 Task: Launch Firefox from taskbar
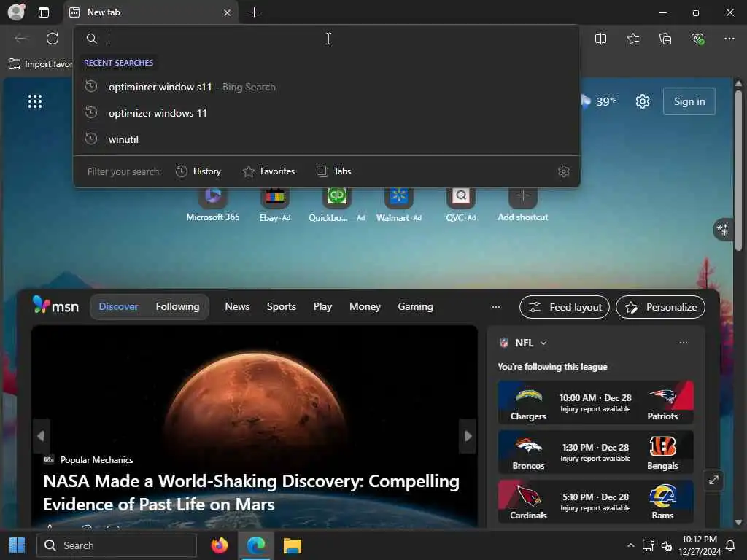[220, 545]
